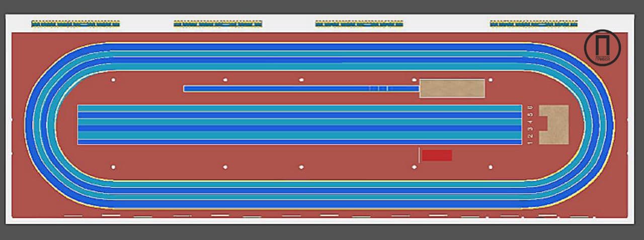Click the second banner from the left
This screenshot has height=240, width=644.
click(218, 24)
